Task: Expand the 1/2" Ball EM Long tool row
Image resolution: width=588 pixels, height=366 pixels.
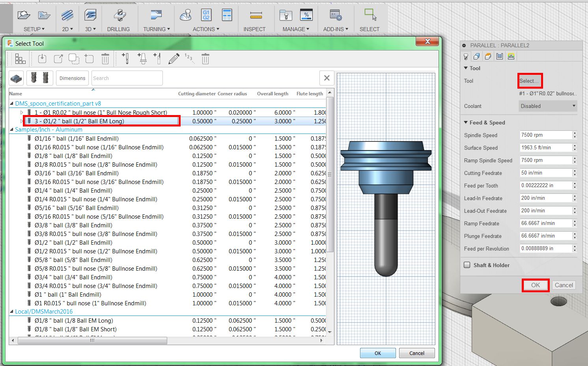Action: pos(22,121)
